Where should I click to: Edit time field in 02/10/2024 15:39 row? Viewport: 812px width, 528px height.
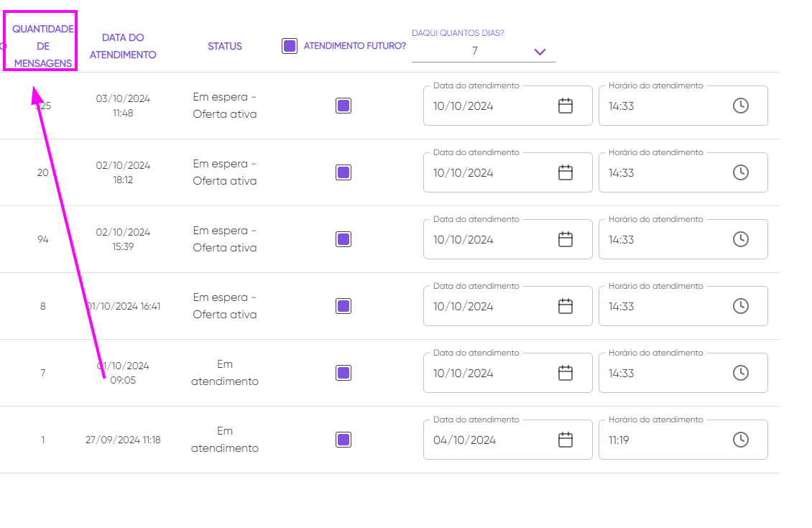pos(683,239)
